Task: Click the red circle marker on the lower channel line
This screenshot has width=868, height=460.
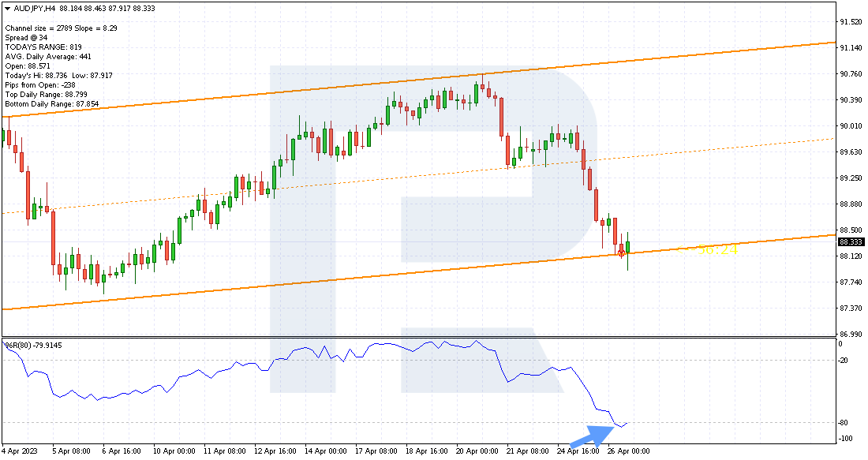Action: (x=621, y=253)
